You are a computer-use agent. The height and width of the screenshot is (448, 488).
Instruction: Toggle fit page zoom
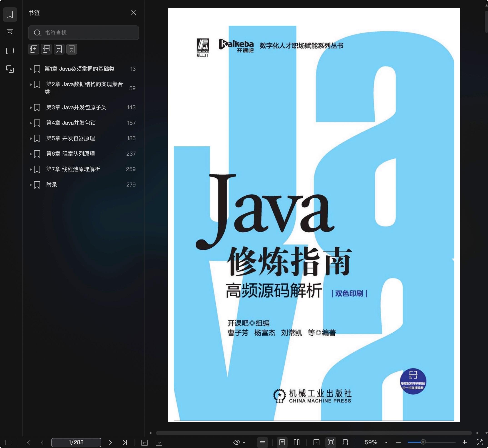pyautogui.click(x=331, y=442)
